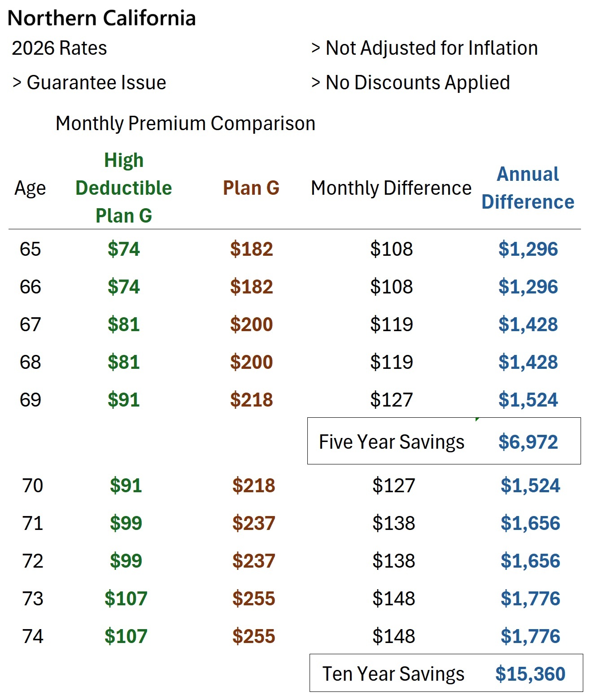594x700 pixels.
Task: Select the age 65 cell
Action: [30, 249]
